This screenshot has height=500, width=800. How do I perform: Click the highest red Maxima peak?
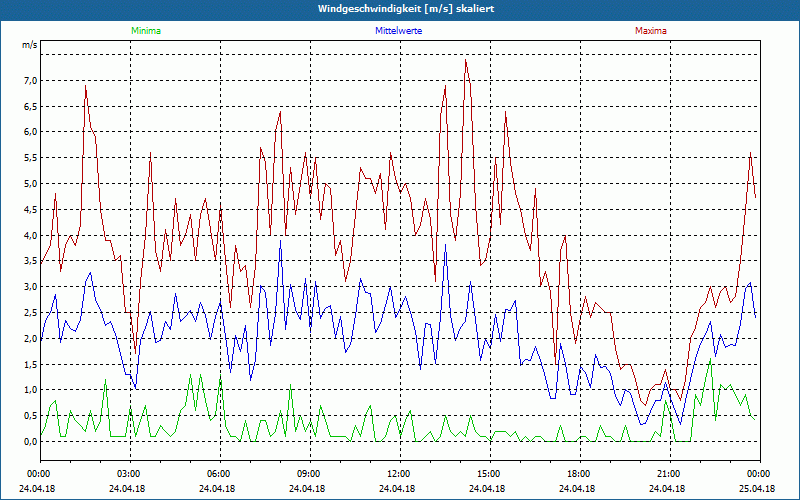pos(466,60)
